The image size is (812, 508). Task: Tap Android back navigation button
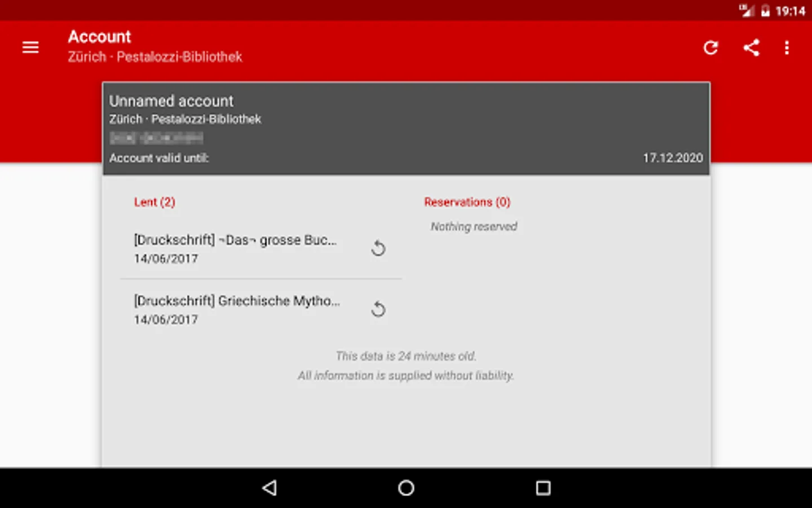[270, 488]
